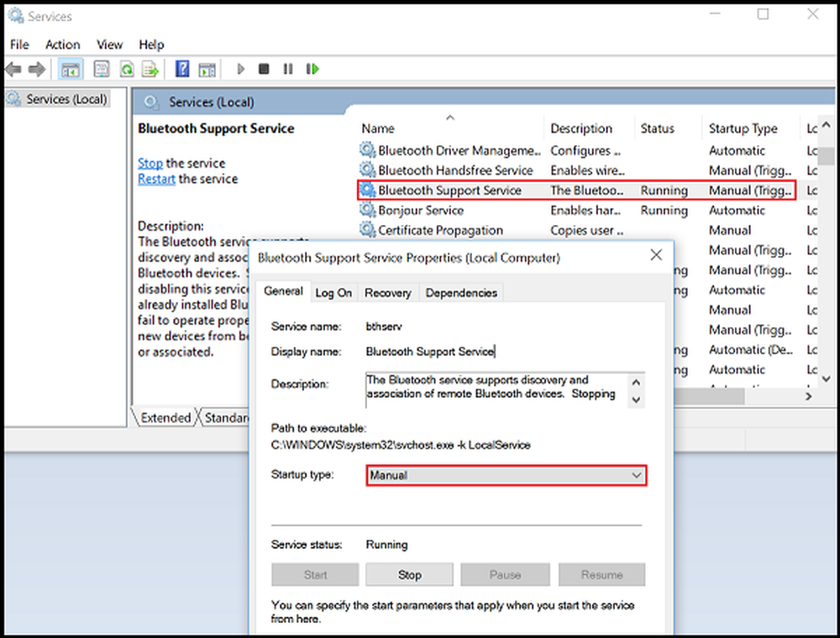Click the Export List toolbar icon
The width and height of the screenshot is (840, 638).
(x=150, y=69)
